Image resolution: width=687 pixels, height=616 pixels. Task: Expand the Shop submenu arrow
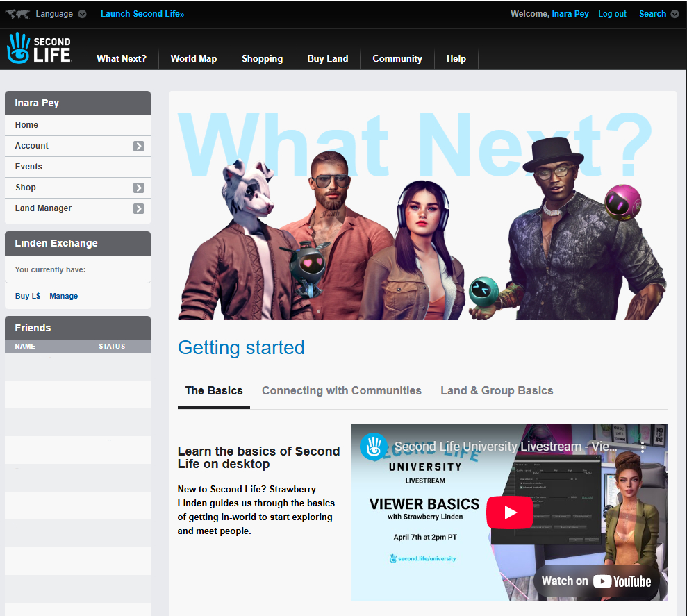[138, 188]
